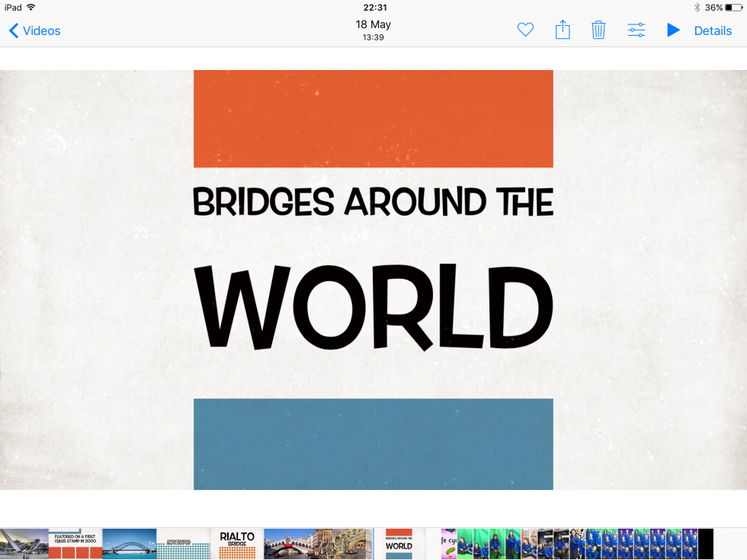Tap the Bluetooth status icon
Viewport: 747px width, 560px height.
(x=696, y=8)
